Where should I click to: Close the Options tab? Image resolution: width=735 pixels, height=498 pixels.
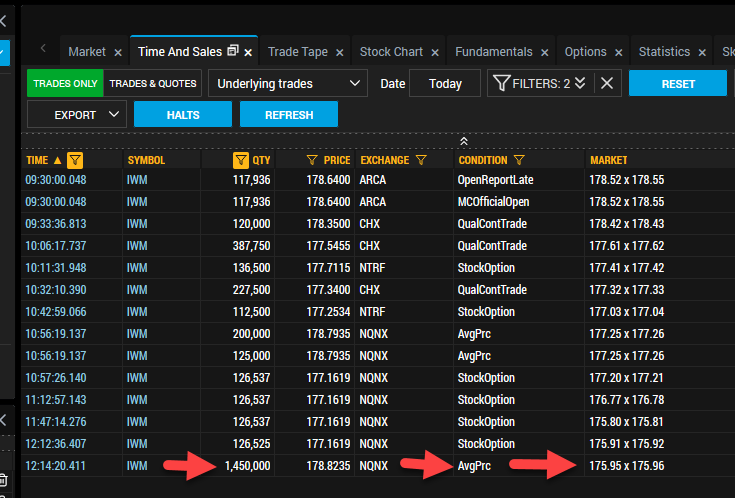coord(619,53)
